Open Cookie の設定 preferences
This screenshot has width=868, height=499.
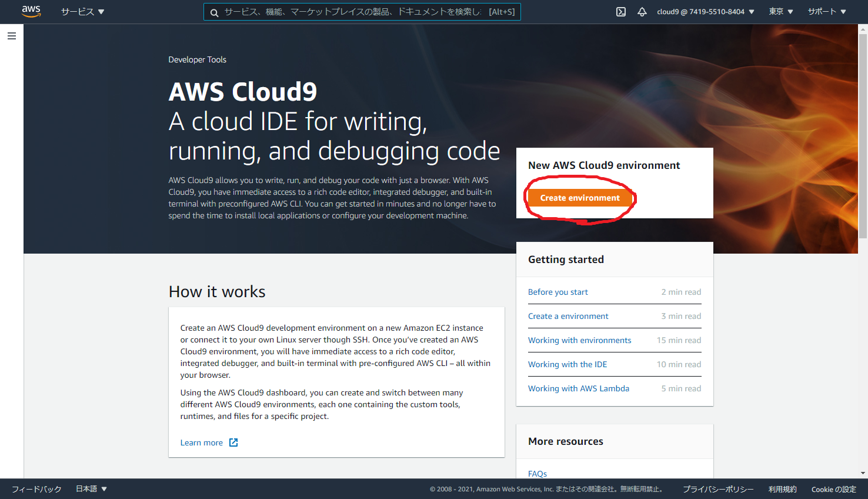[x=834, y=489]
